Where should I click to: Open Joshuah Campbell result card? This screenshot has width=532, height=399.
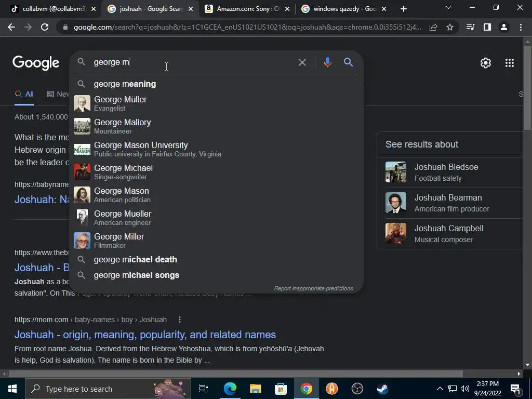pyautogui.click(x=450, y=234)
